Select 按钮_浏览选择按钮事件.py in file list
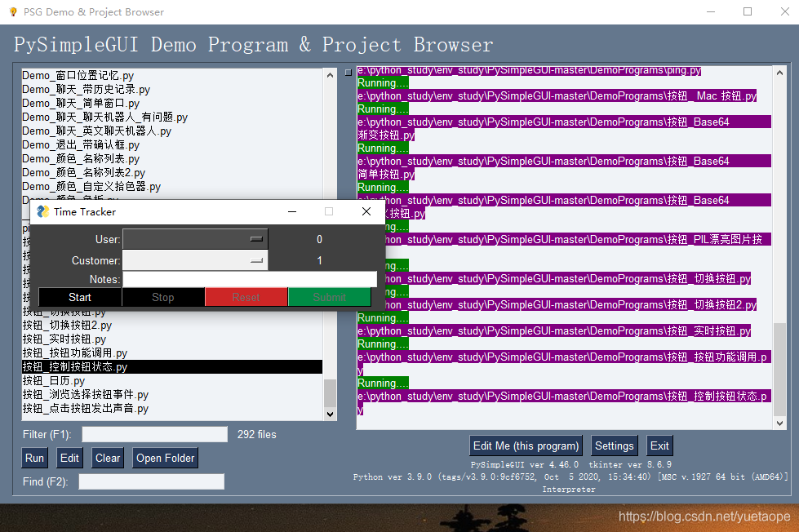 [172, 394]
